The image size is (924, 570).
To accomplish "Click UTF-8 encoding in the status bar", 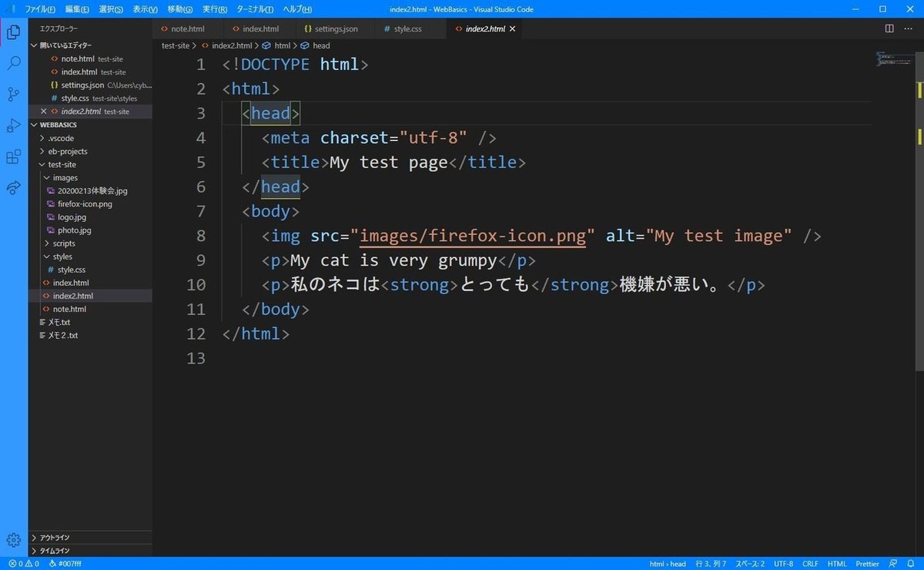I will point(783,563).
